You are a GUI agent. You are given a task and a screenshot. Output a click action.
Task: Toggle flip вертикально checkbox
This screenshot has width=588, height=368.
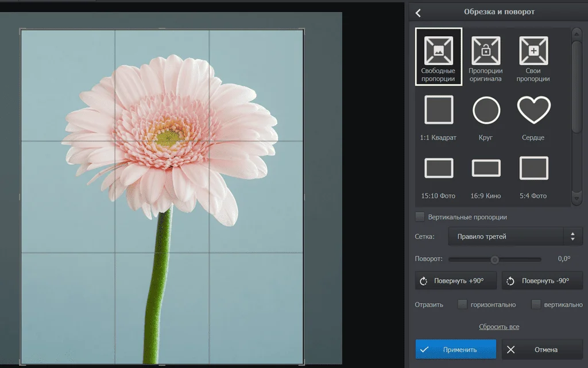point(536,304)
